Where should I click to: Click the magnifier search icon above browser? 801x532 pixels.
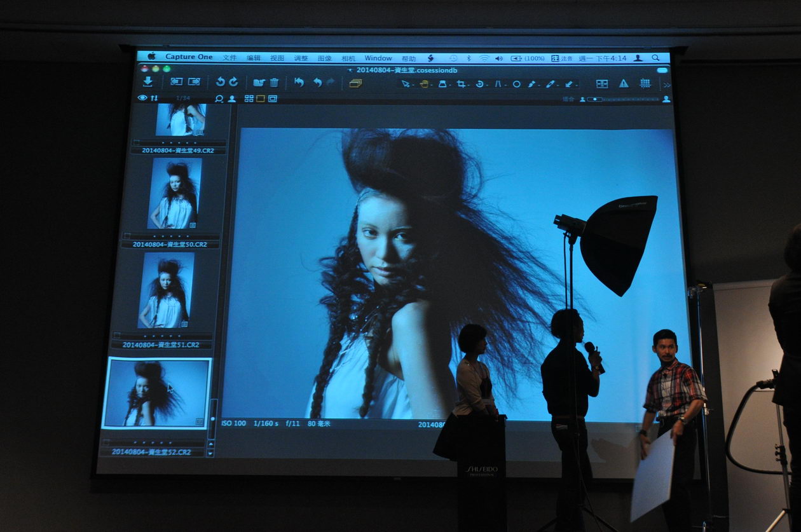219,99
